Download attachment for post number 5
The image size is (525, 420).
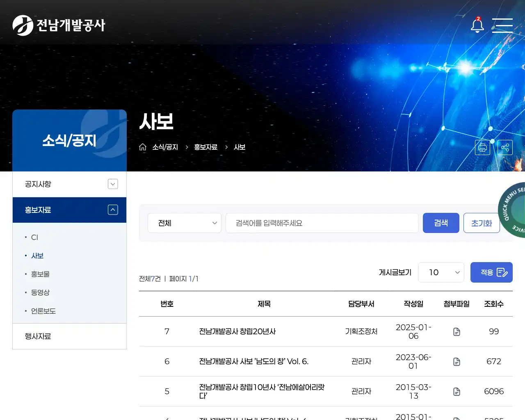pos(457,391)
